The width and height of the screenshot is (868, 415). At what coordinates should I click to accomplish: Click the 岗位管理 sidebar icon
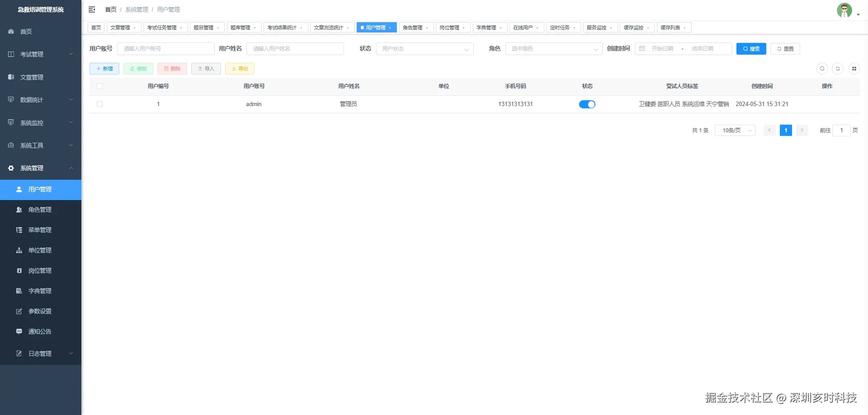point(19,270)
